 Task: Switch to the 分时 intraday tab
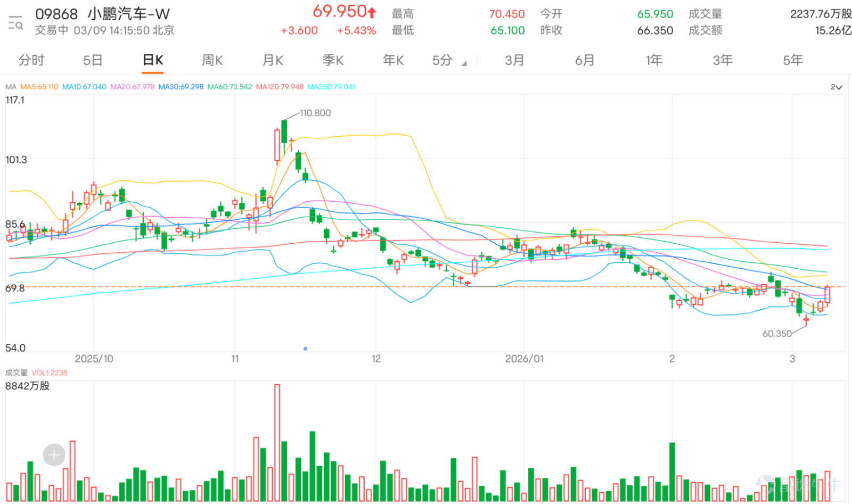[x=31, y=60]
